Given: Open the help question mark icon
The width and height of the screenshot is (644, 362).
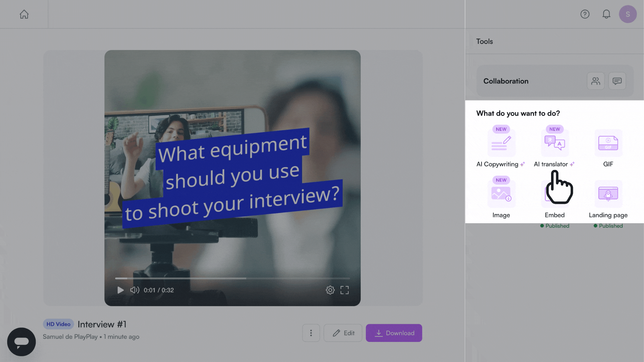Looking at the screenshot, I should tap(585, 14).
